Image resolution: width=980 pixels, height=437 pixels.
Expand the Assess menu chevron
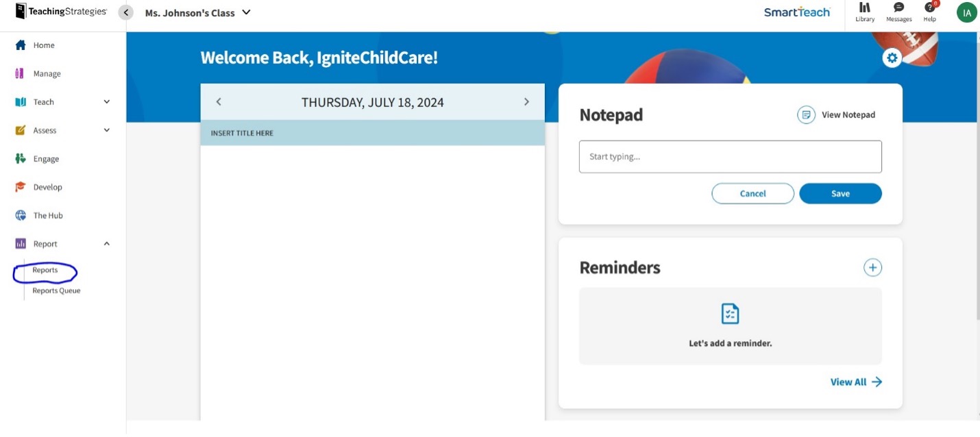[107, 130]
